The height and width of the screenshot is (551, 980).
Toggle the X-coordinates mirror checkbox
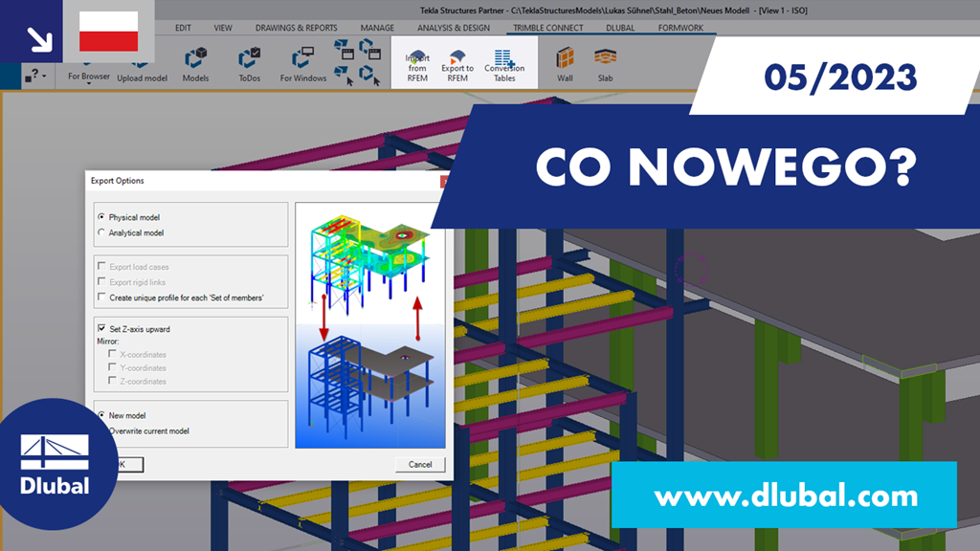(113, 354)
